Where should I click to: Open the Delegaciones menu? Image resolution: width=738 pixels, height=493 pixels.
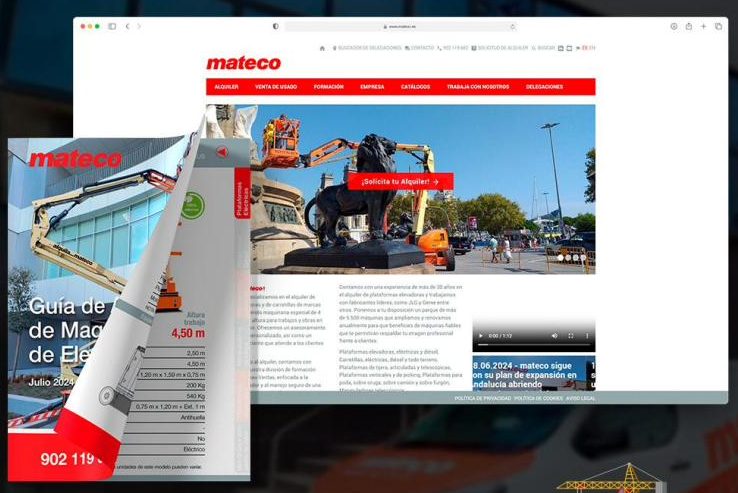545,87
